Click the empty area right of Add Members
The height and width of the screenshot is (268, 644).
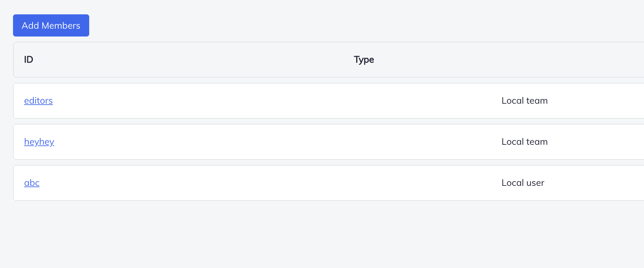(x=228, y=25)
